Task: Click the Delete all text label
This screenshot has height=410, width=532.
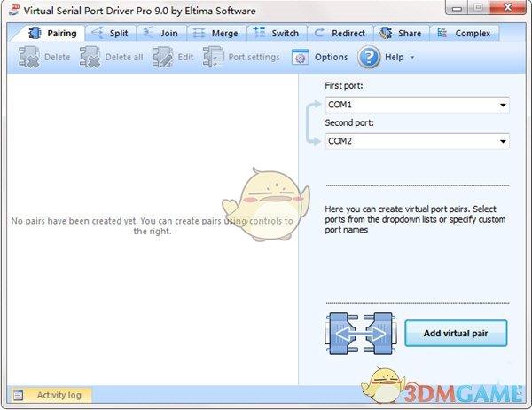Action: 124,57
